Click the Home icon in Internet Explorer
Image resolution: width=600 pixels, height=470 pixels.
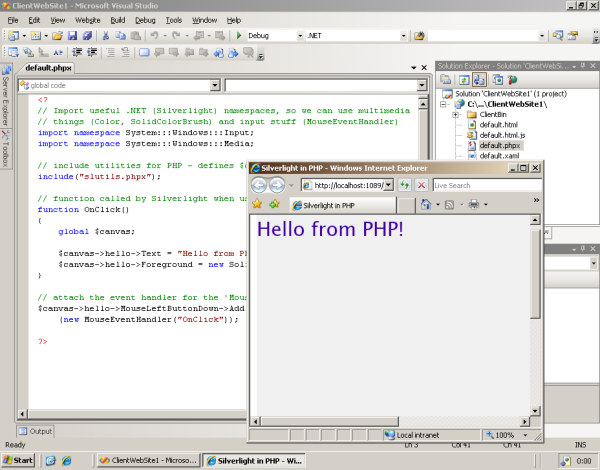coord(426,204)
